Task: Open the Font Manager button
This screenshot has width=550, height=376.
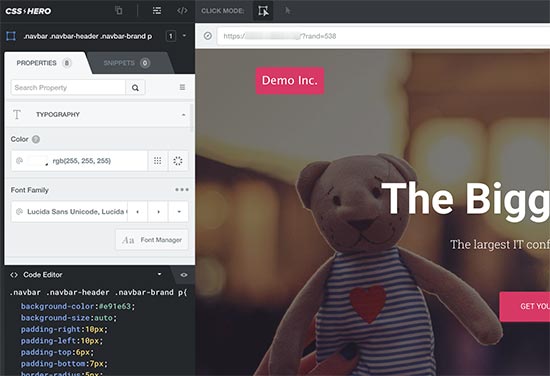Action: [152, 240]
